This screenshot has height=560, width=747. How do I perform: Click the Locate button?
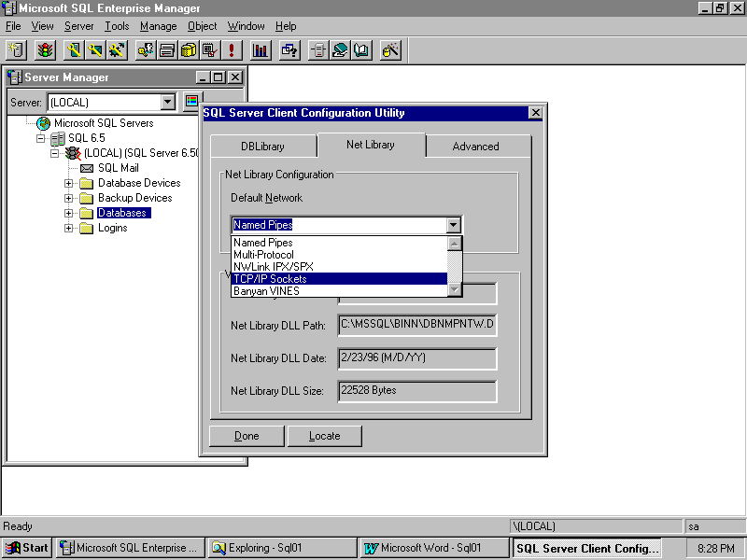(x=324, y=436)
